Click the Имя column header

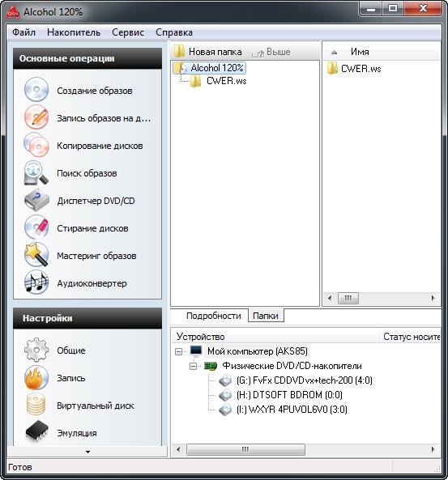click(382, 52)
